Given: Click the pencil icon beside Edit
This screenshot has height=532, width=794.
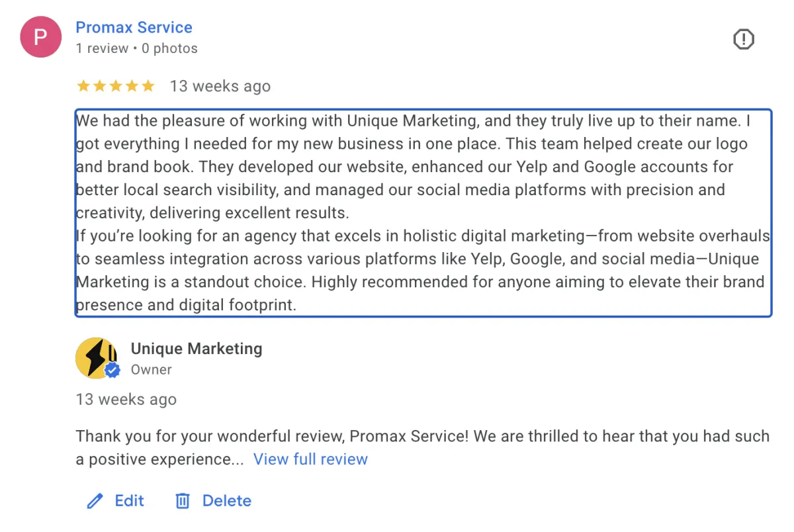Looking at the screenshot, I should tap(95, 501).
